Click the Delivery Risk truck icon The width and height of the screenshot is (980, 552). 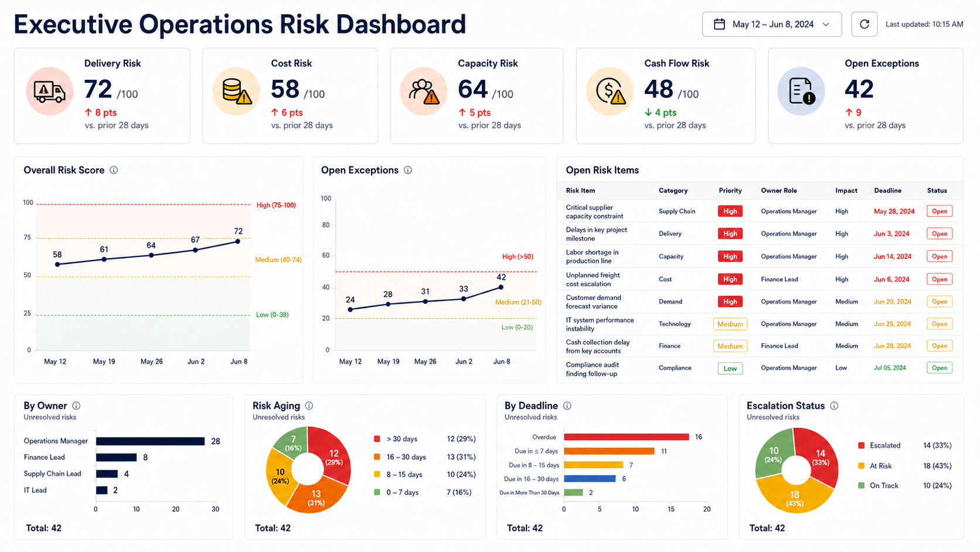49,91
